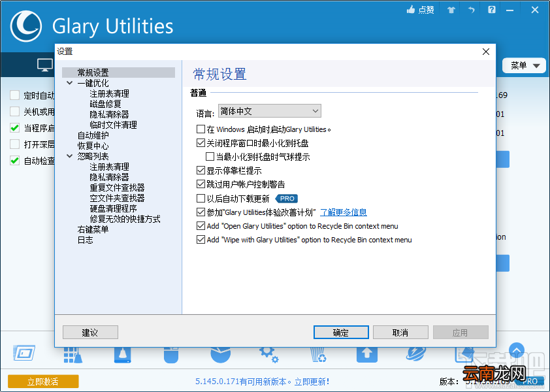Open 日志 settings page

85,240
